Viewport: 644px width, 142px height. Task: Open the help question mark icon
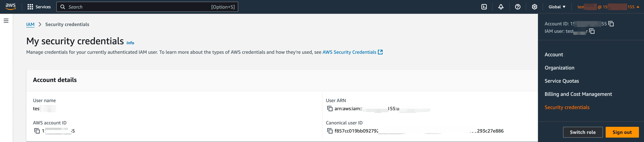[517, 7]
